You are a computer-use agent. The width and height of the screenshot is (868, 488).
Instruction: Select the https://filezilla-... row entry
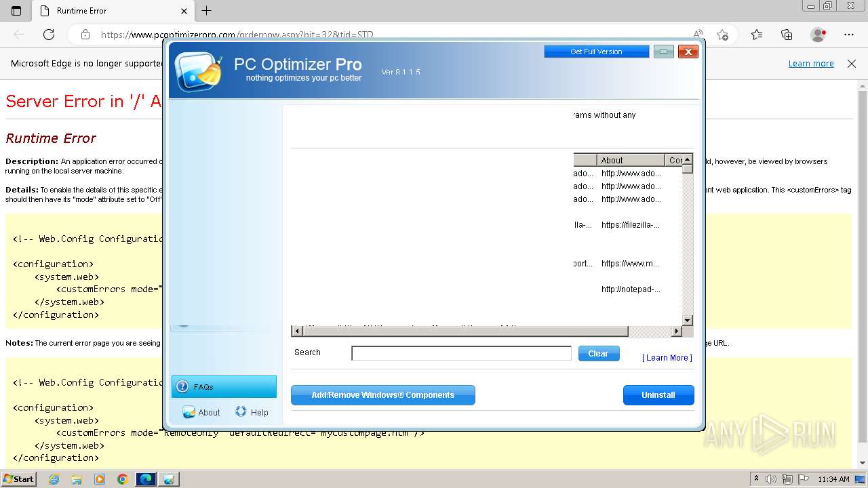[631, 225]
